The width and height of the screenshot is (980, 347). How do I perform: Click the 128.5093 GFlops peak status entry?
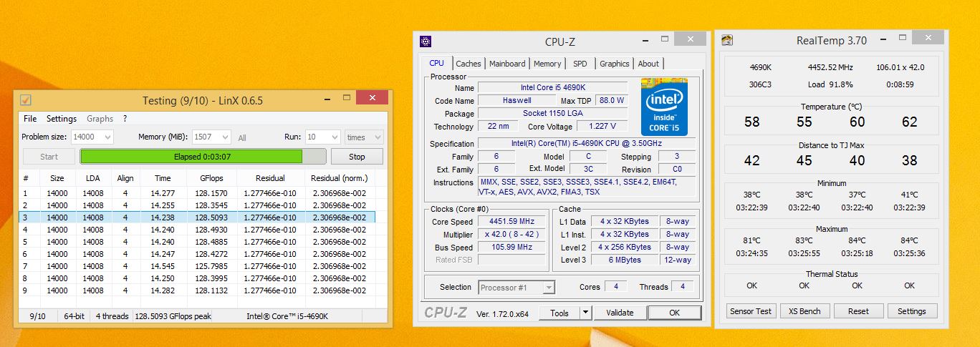[x=172, y=316]
